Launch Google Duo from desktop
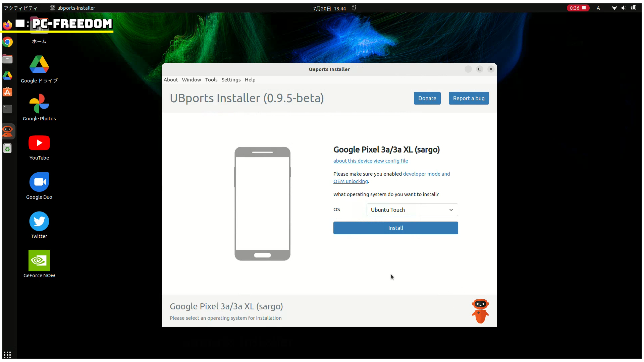Screen dimensions: 644x362 [x=39, y=182]
